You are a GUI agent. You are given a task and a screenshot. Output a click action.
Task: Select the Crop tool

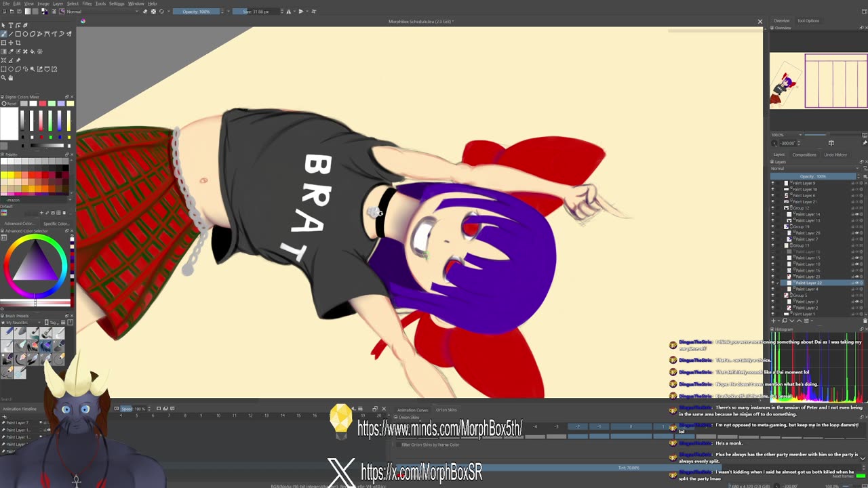18,43
